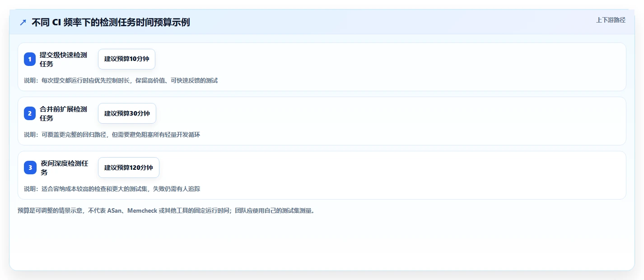
Task: Click the title 不同 CI 频率下的检测任务时间预算示例
Action: tap(111, 22)
